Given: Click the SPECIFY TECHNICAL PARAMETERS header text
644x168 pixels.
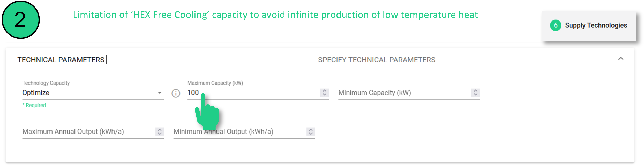Looking at the screenshot, I should [377, 60].
